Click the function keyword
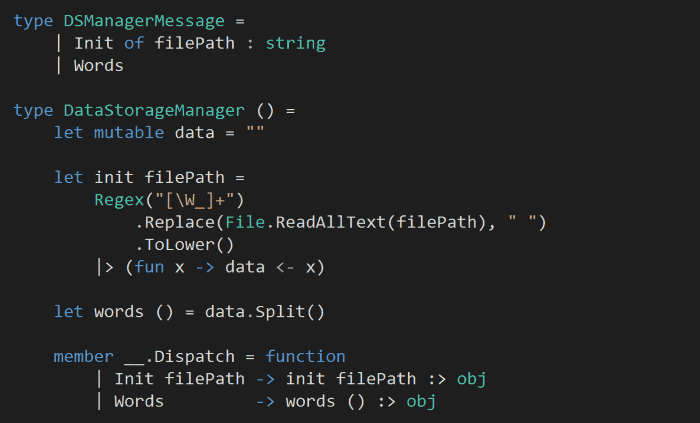Image resolution: width=700 pixels, height=423 pixels. pos(305,356)
